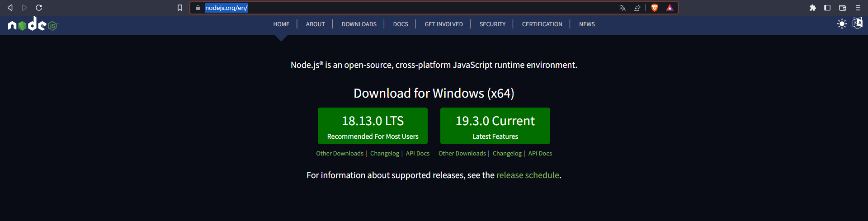Open the HOME nav item
The height and width of the screenshot is (221, 868).
tap(281, 24)
